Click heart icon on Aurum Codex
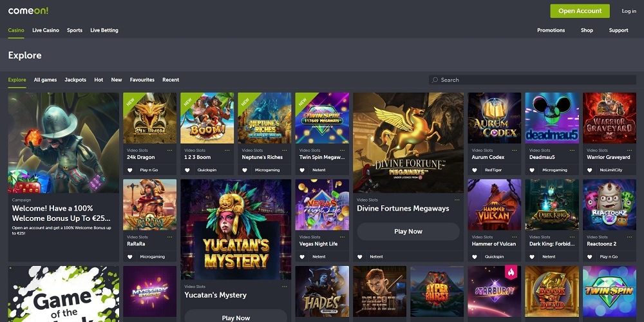The height and width of the screenshot is (322, 644). 475,170
